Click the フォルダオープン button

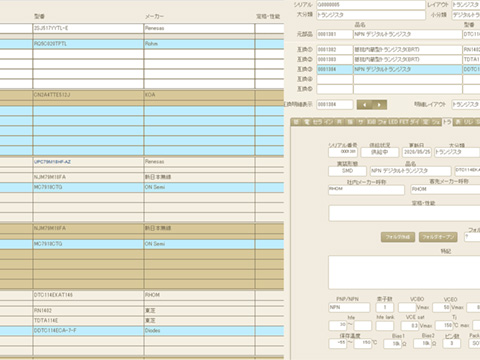(x=438, y=237)
